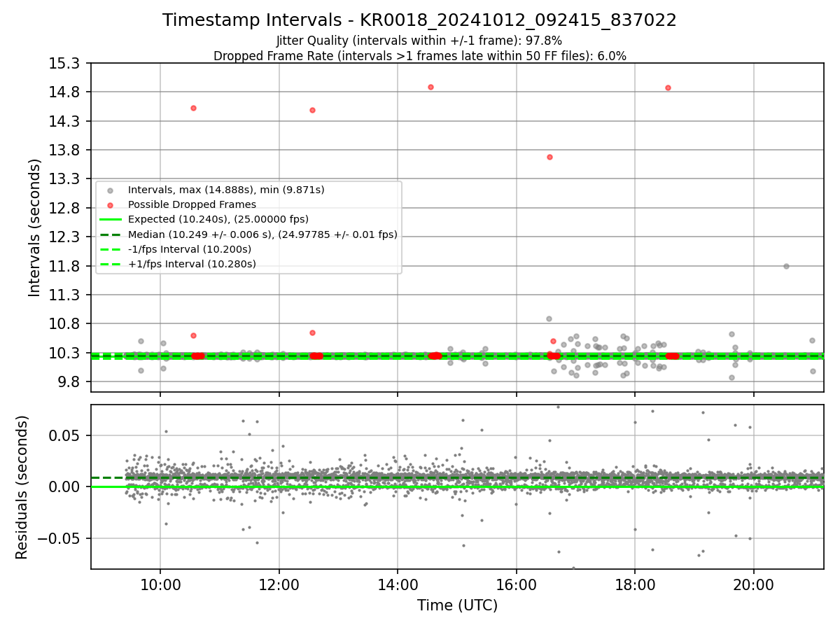
Task: Click the red dropped-frame point near 14.9s at 18:30
Action: click(x=668, y=87)
